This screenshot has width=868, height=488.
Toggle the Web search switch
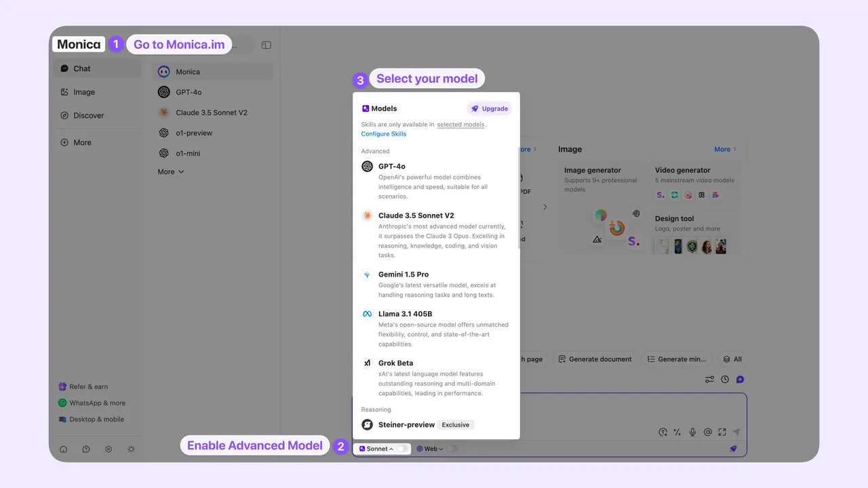(452, 449)
